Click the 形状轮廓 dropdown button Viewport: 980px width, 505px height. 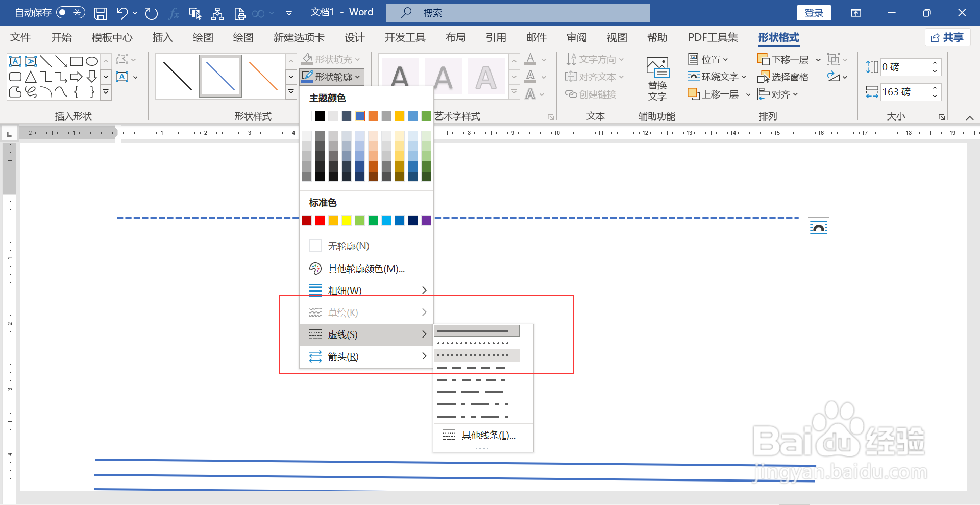click(x=332, y=77)
